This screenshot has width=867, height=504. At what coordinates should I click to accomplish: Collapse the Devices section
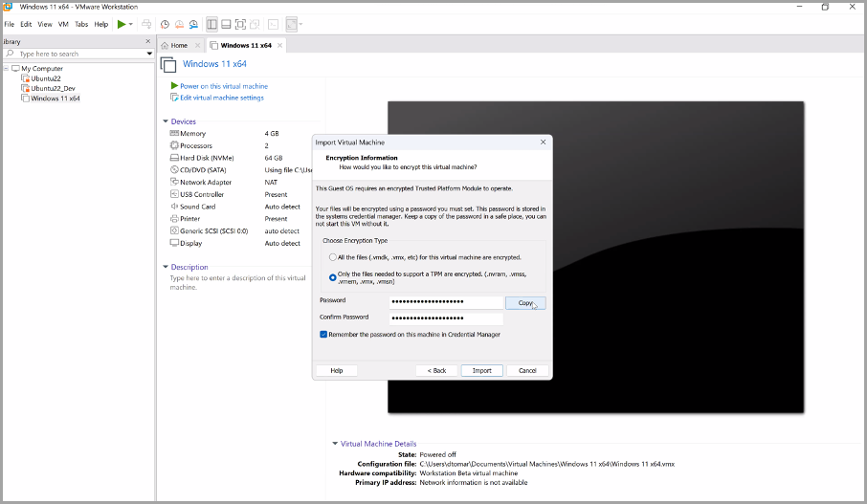pyautogui.click(x=166, y=121)
